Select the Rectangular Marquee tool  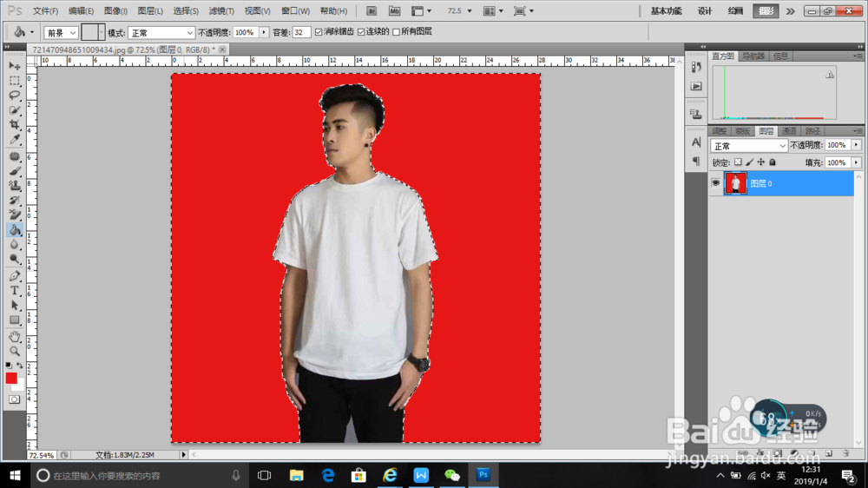click(x=15, y=81)
